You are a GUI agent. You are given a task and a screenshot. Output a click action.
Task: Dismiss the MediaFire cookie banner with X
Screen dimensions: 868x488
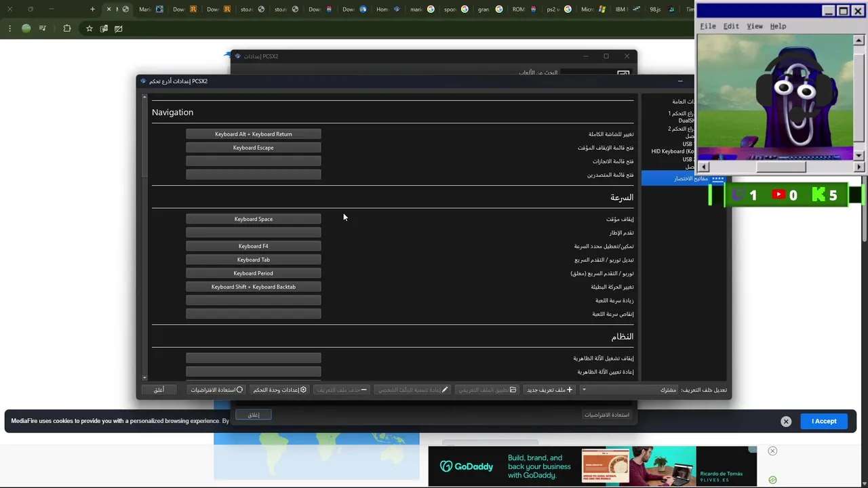pos(786,422)
